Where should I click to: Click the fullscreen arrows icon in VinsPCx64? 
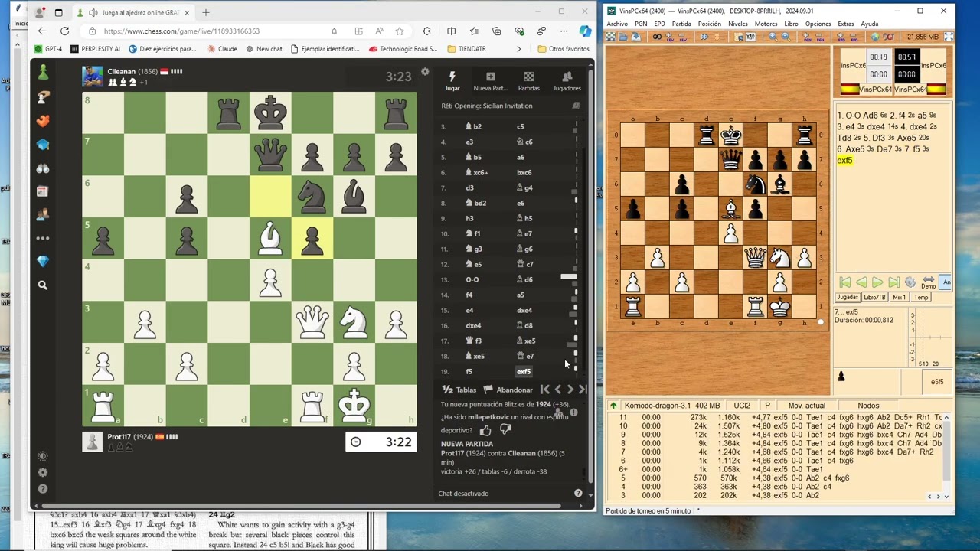pyautogui.click(x=949, y=37)
